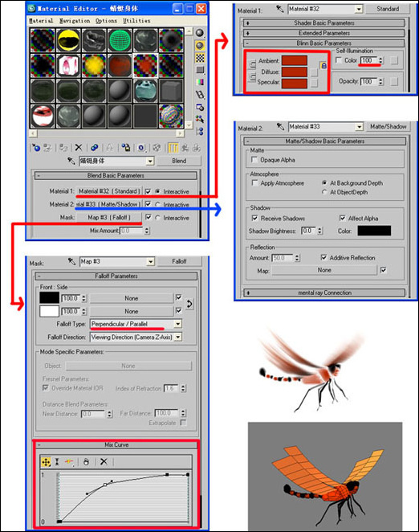This screenshot has width=419, height=532.
Task: Click the Put to Library icon
Action: pyautogui.click(x=126, y=148)
